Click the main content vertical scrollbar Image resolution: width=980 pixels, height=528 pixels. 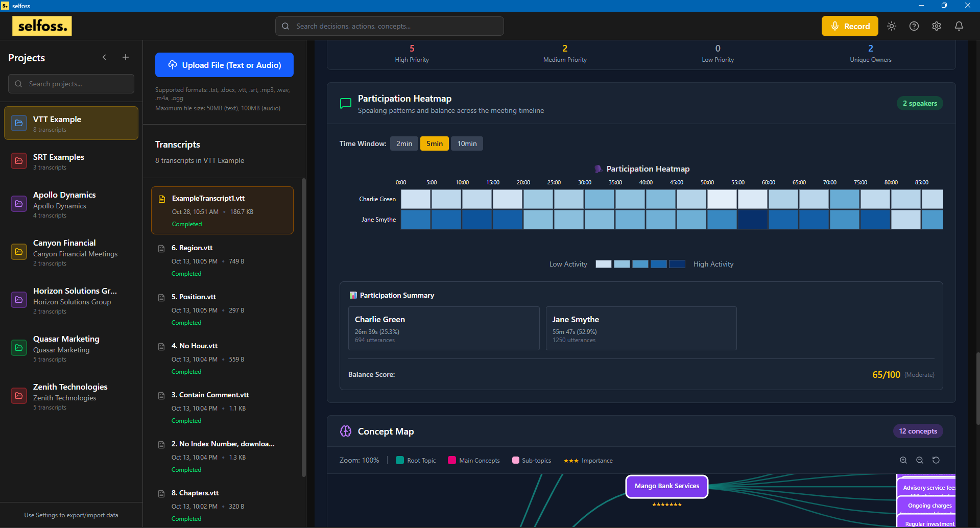(x=977, y=388)
